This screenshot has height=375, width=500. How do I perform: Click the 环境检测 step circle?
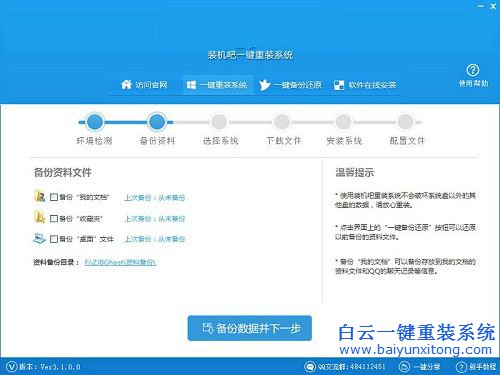pos(95,122)
